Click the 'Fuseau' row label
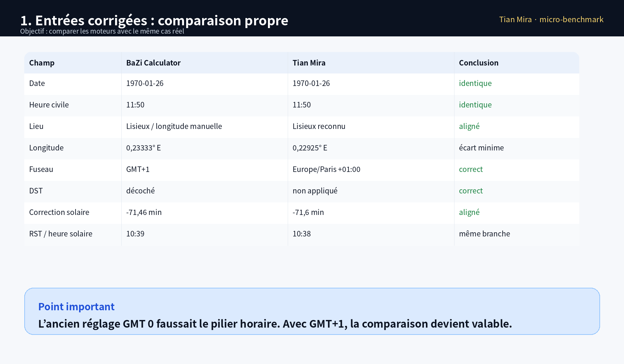The height and width of the screenshot is (364, 624). click(41, 169)
